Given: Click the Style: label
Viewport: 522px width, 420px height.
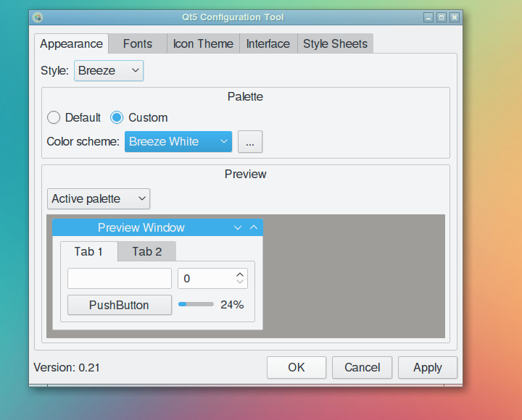Looking at the screenshot, I should click(54, 70).
